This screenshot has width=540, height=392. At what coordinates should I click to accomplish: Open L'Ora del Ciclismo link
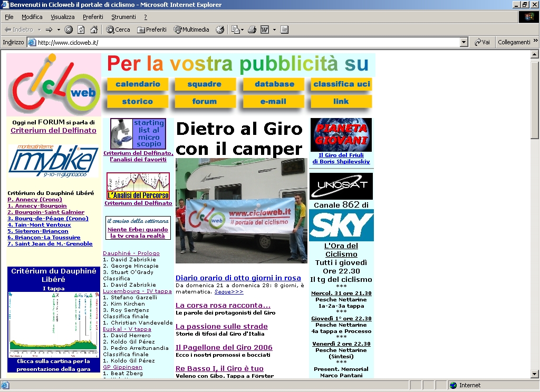tap(341, 250)
